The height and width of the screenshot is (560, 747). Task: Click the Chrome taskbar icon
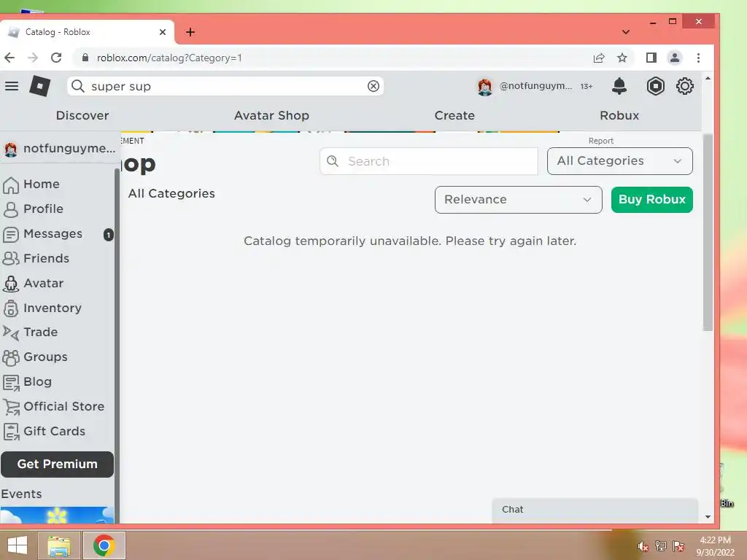pyautogui.click(x=104, y=545)
